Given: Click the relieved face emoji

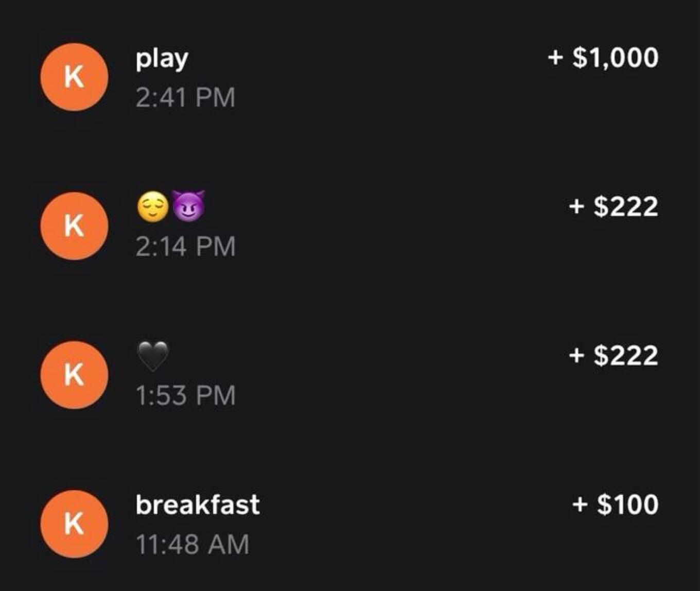Looking at the screenshot, I should 153,207.
